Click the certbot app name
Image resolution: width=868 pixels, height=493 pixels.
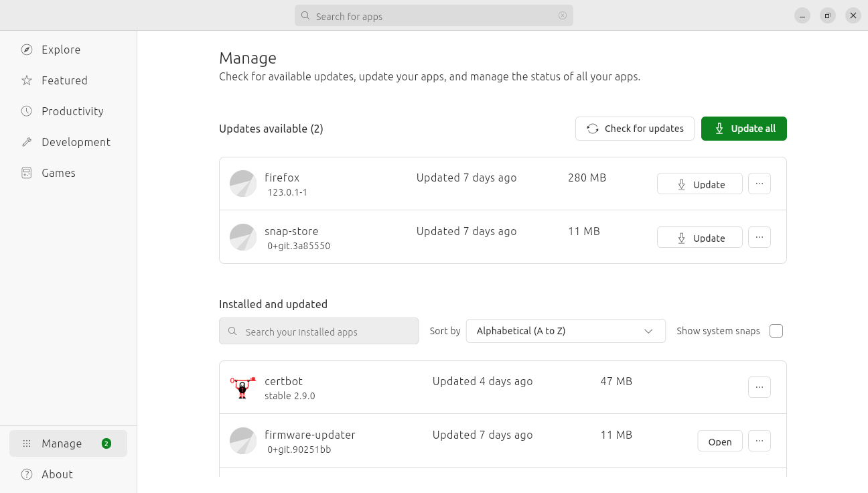click(284, 381)
